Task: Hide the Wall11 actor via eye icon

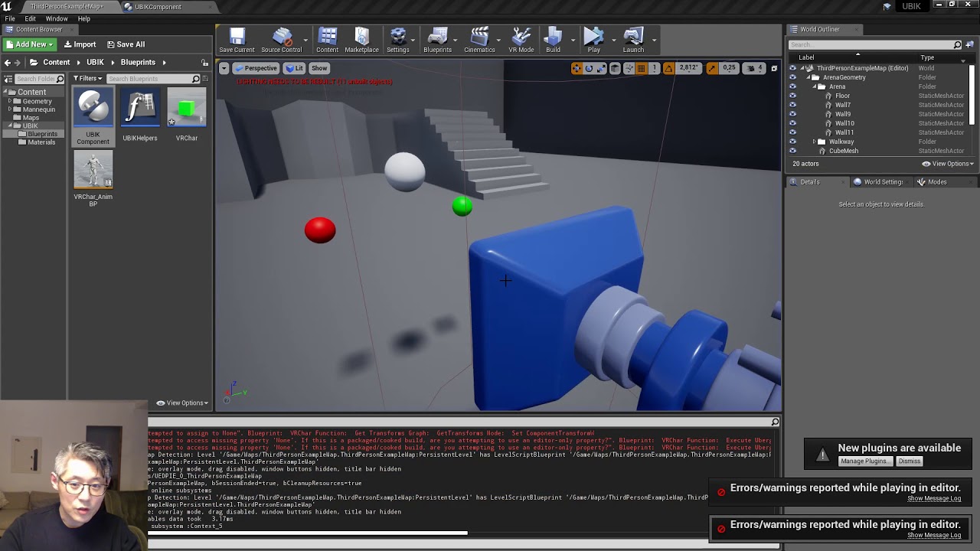Action: tap(792, 132)
